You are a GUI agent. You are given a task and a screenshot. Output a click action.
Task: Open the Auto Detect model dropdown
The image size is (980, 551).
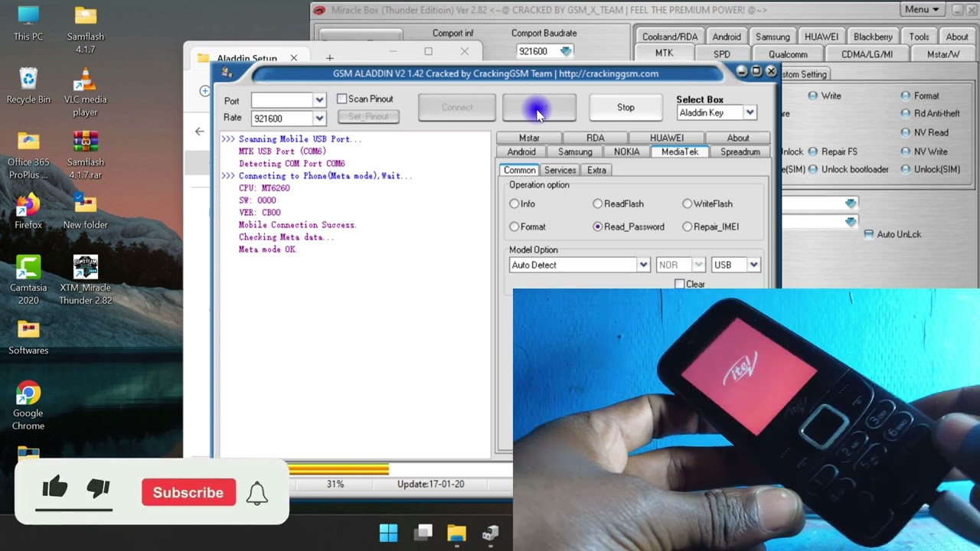pyautogui.click(x=643, y=265)
